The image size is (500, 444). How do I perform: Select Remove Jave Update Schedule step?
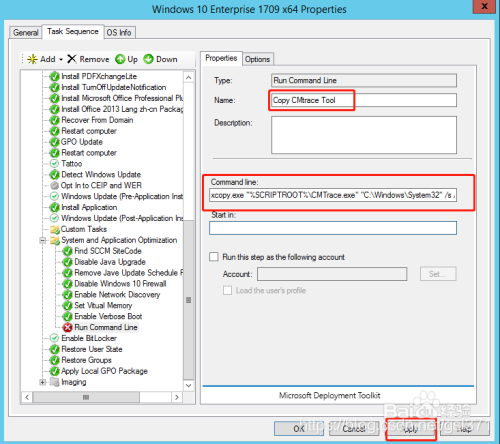tap(129, 273)
